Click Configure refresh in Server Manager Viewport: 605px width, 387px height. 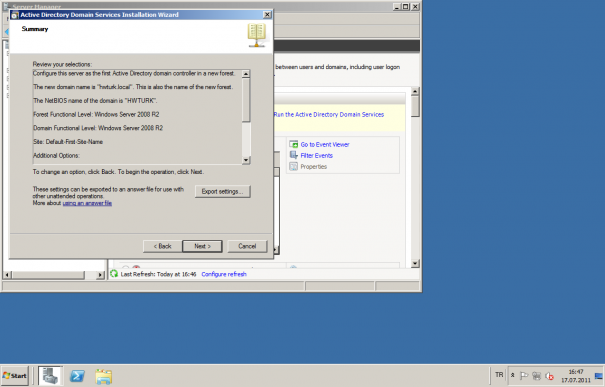click(224, 274)
